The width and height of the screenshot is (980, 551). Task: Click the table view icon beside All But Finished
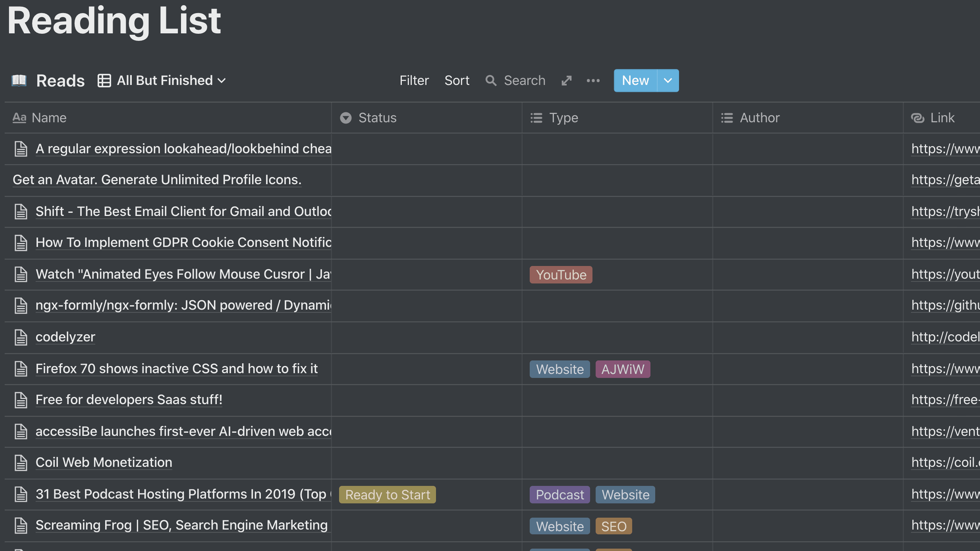104,81
